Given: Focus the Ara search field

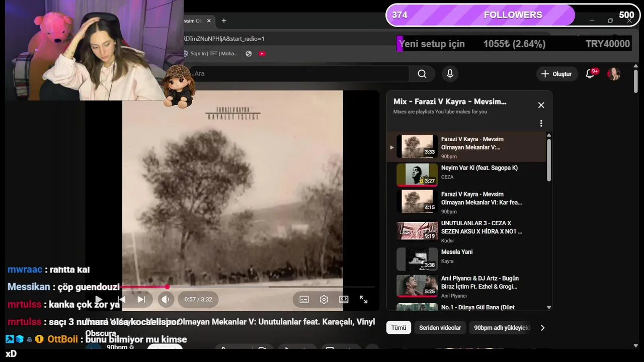Looking at the screenshot, I should (x=300, y=74).
